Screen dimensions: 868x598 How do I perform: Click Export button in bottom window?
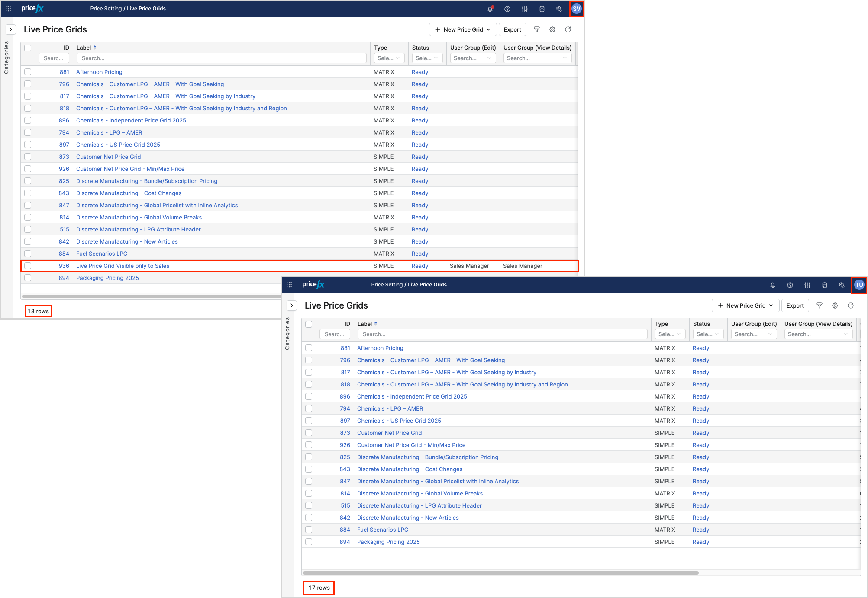click(x=795, y=305)
